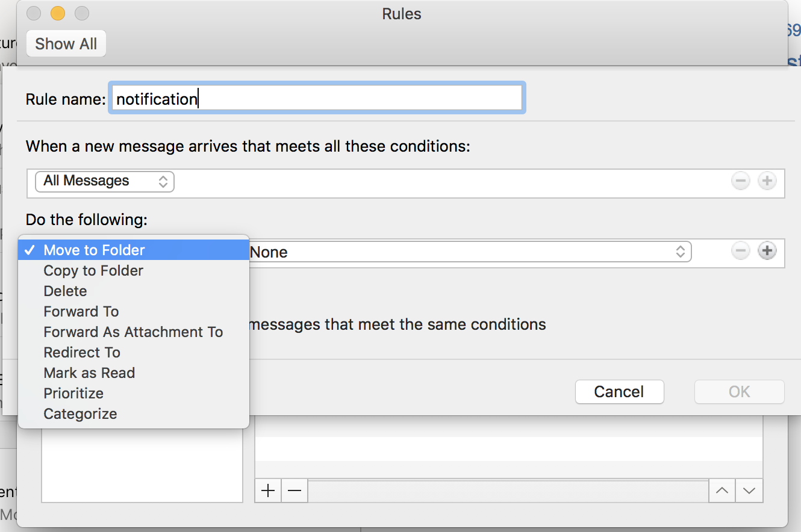801x532 pixels.
Task: Delete selected rule with bottom minus button
Action: point(295,490)
